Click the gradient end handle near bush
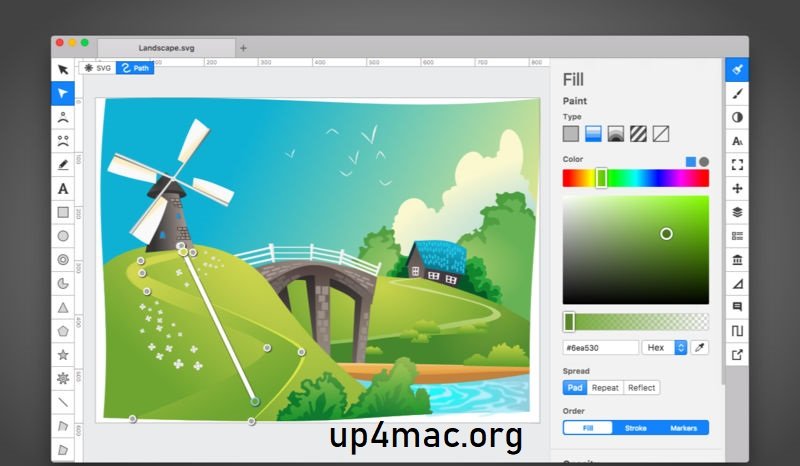 point(255,401)
